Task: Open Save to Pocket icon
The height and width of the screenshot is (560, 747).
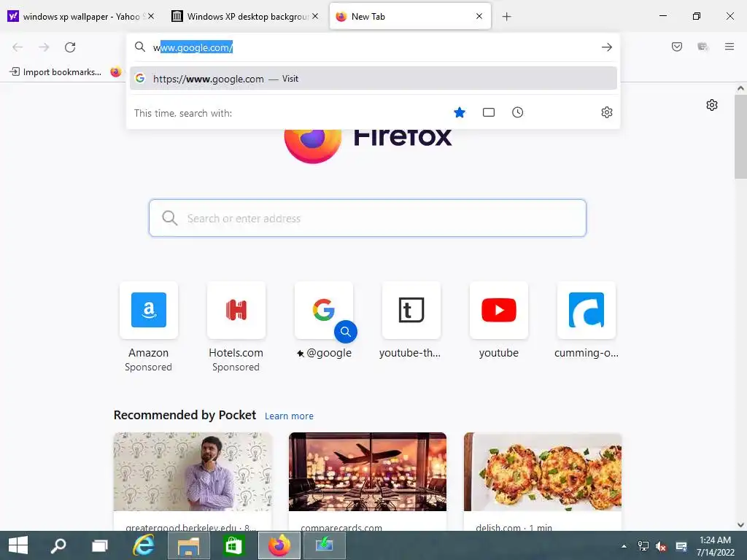Action: pos(676,47)
